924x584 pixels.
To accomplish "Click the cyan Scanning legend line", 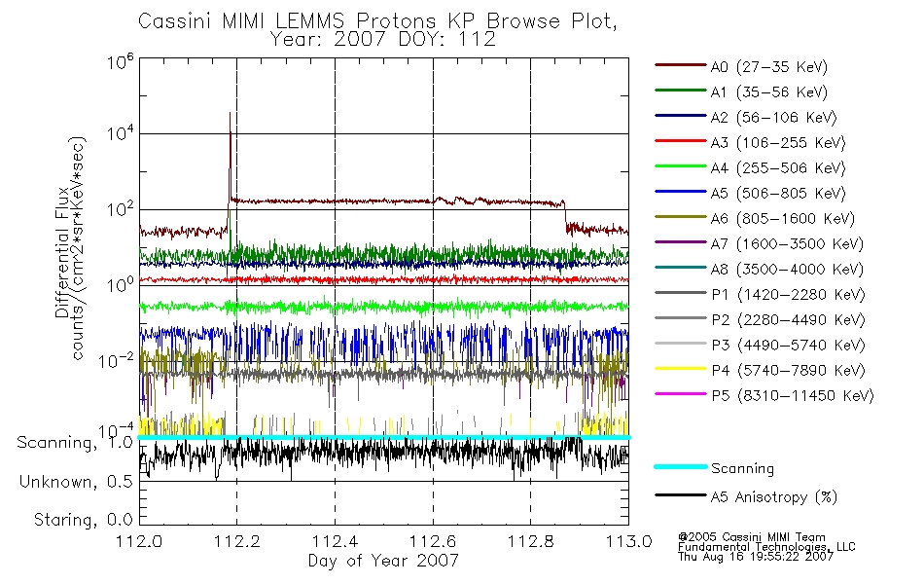I will pos(680,466).
